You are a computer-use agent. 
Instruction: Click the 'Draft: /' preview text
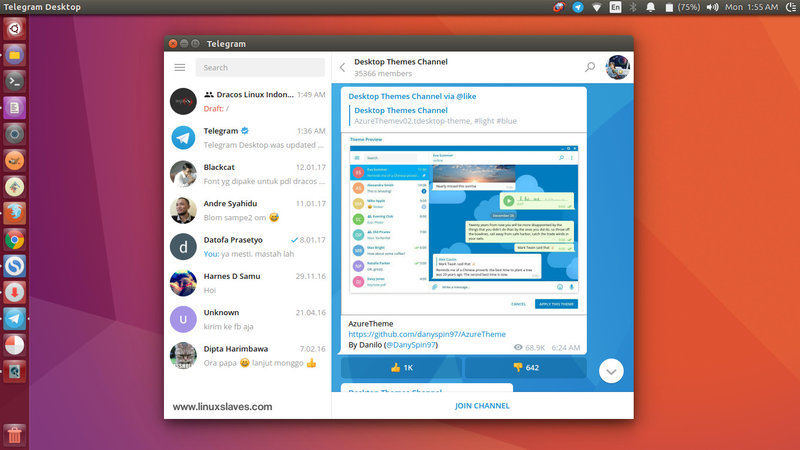216,109
